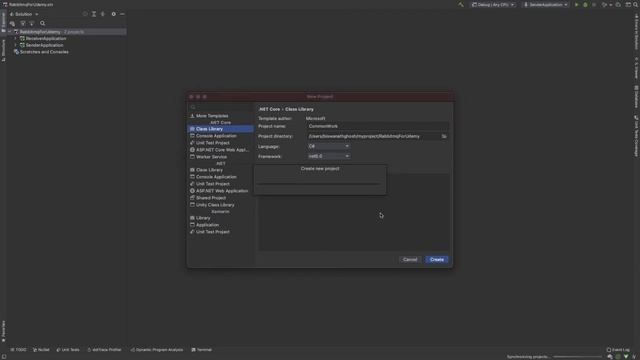
Task: Click the Synchronizing projects status progress bar
Action: (578, 357)
